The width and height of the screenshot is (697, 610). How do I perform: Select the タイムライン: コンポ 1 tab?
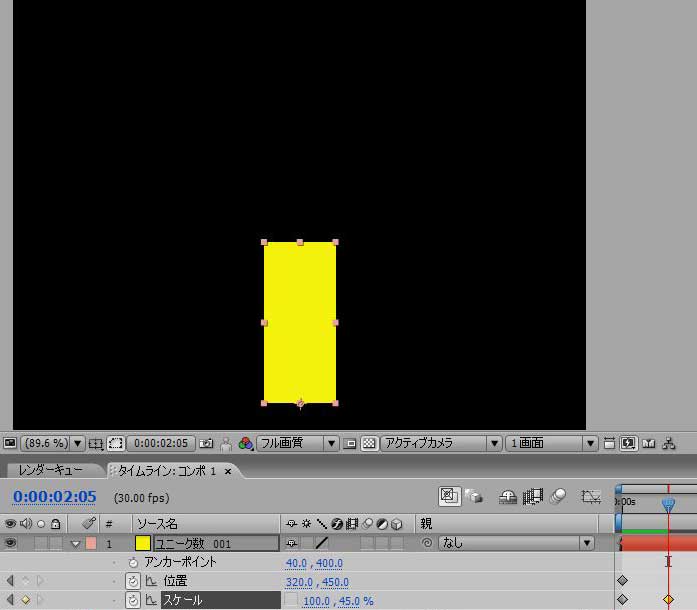(x=167, y=471)
